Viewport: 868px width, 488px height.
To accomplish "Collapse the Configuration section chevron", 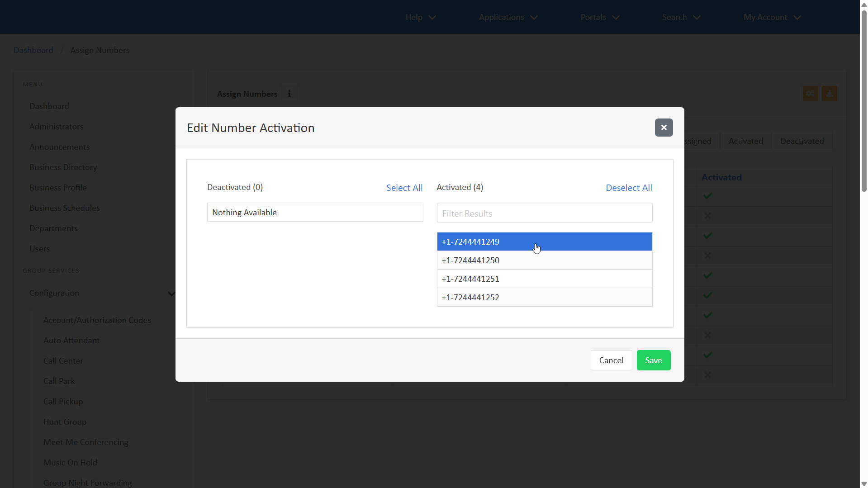I will [171, 294].
